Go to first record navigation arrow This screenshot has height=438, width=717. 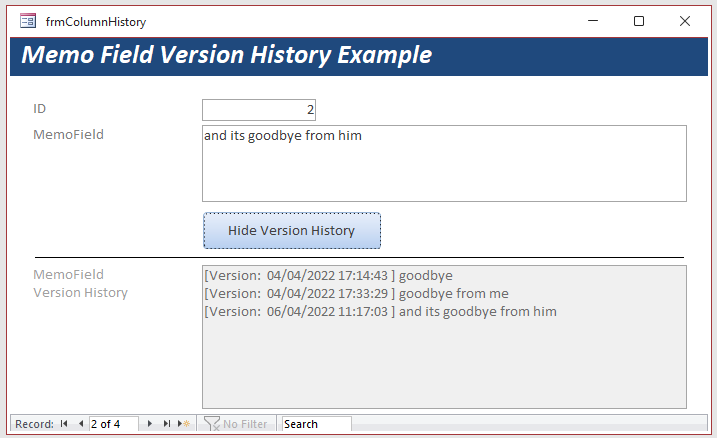pyautogui.click(x=64, y=424)
